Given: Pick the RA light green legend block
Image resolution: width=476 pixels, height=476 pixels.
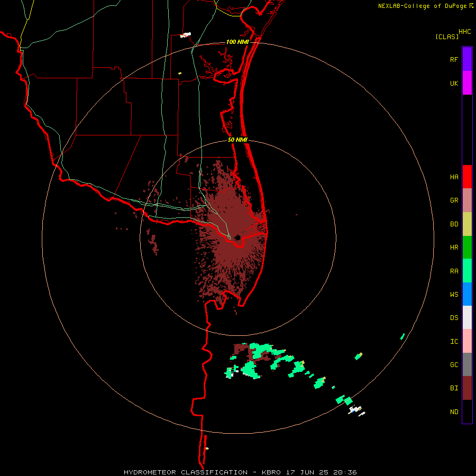Looking at the screenshot, I should click(x=467, y=271).
